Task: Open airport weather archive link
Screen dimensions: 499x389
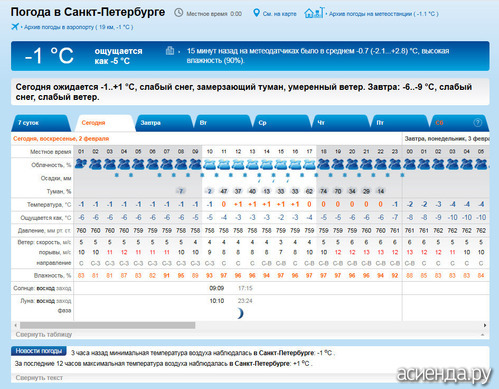Action: 79,27
